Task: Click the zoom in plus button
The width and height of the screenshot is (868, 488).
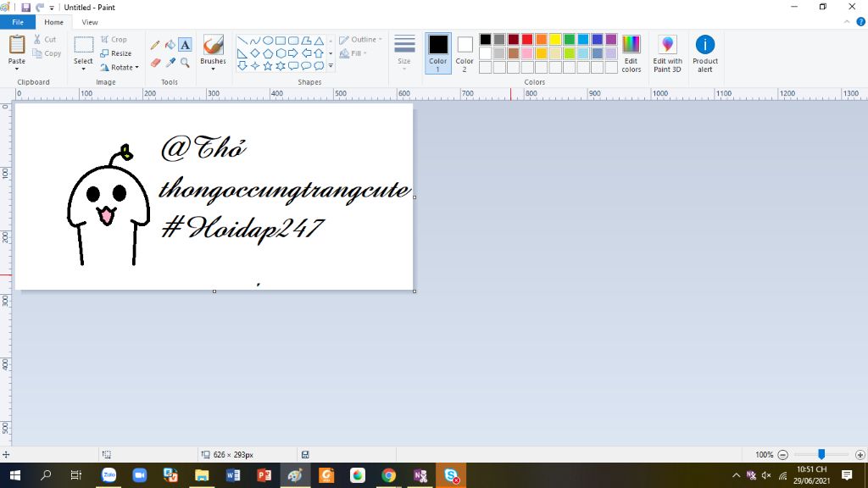Action: (860, 455)
